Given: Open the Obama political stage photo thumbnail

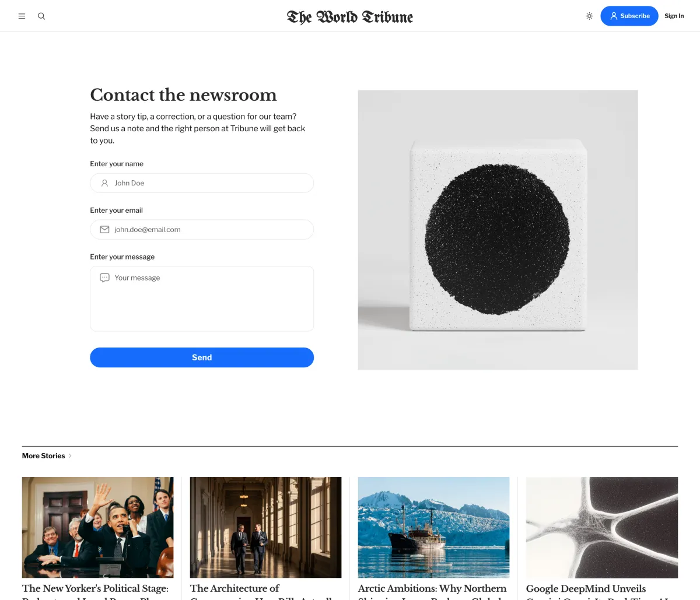Looking at the screenshot, I should [98, 528].
